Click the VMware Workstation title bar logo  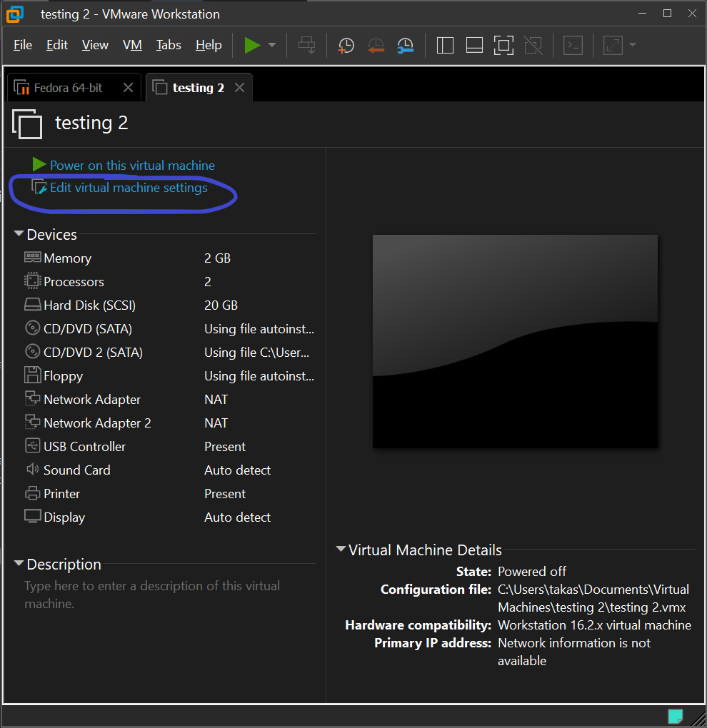point(15,14)
